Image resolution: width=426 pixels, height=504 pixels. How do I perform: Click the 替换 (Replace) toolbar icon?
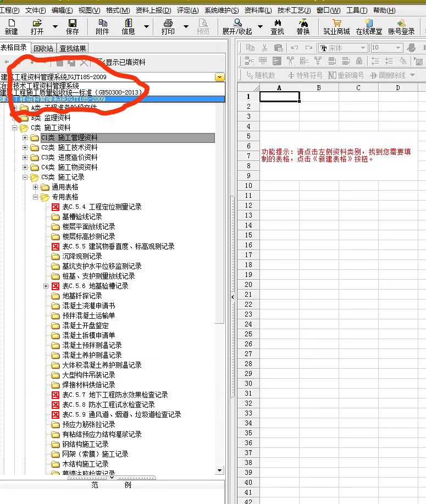click(x=303, y=27)
